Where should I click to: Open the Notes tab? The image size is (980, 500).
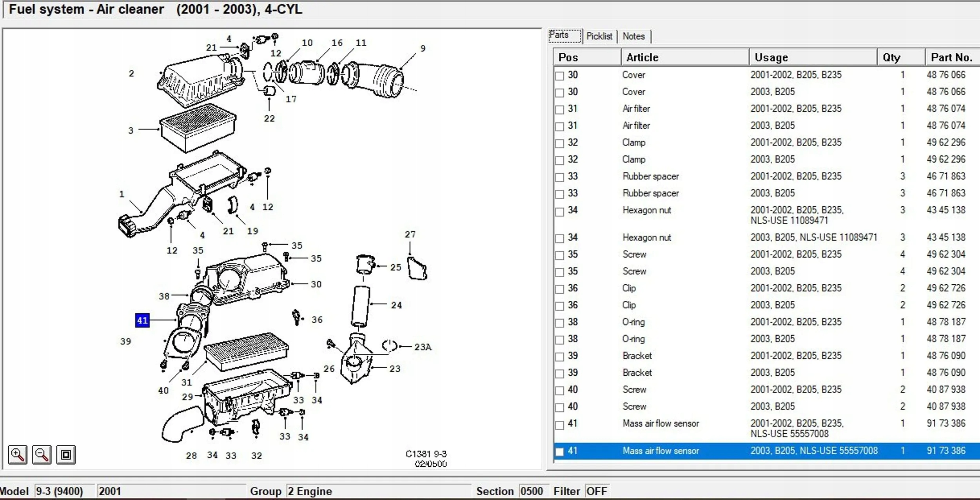633,36
